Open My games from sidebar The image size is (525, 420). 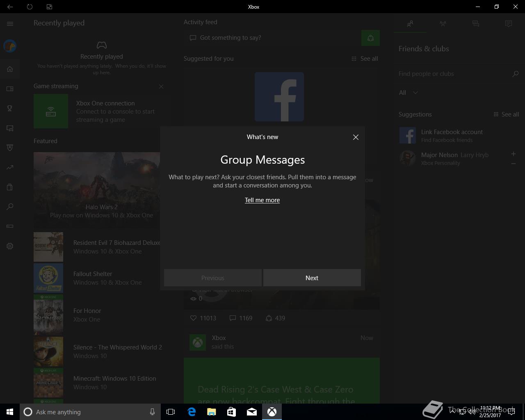10,89
